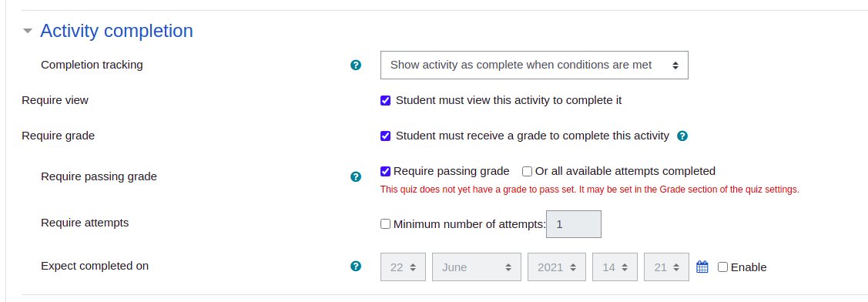Open help for Expect completed on

356,266
